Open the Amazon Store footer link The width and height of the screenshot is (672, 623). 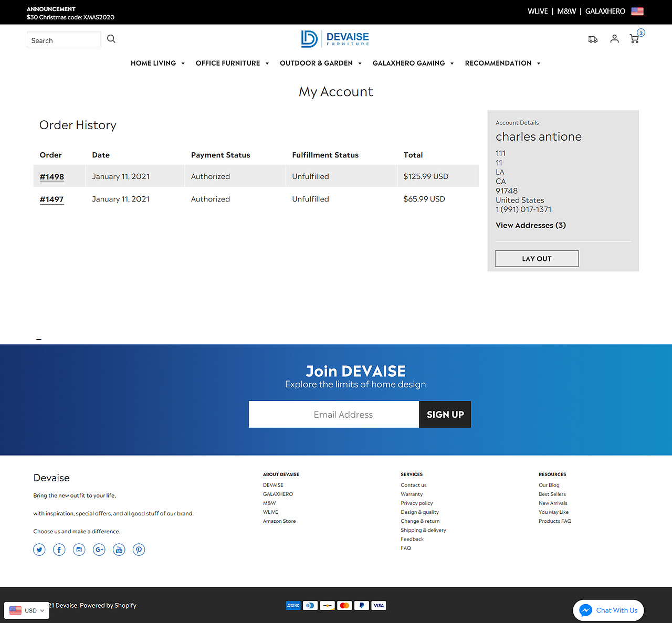(x=279, y=521)
